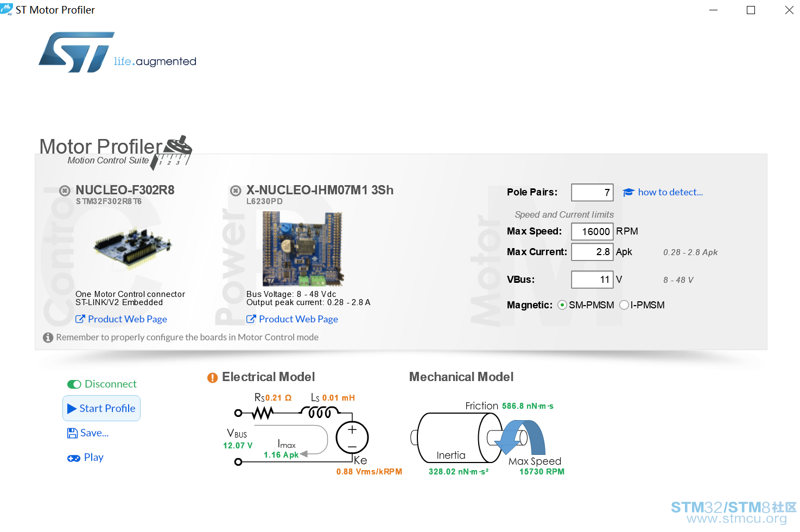
Task: Click the 0.28 - 2.8 Apk range hint
Action: pyautogui.click(x=690, y=252)
